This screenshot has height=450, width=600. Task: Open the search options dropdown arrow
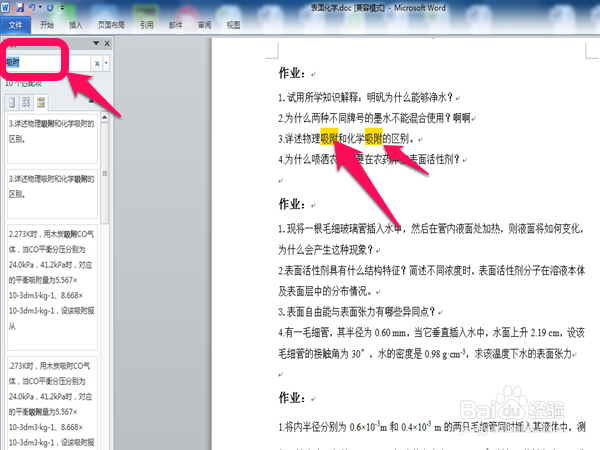point(106,63)
